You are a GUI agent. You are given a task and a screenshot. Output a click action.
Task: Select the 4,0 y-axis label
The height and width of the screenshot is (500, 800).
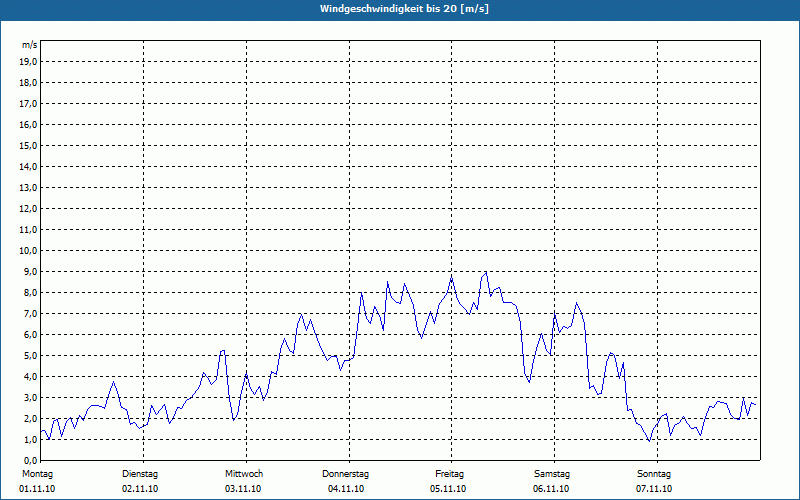coord(30,377)
